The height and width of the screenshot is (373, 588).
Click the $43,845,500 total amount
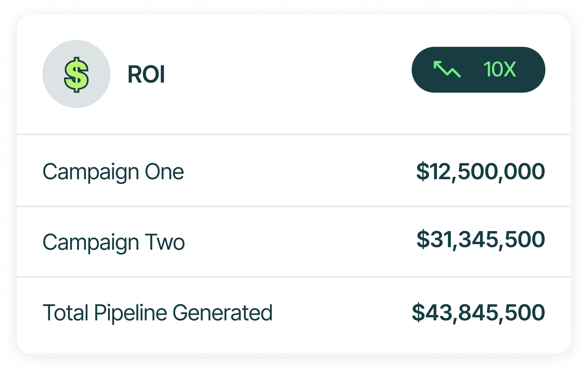(478, 312)
